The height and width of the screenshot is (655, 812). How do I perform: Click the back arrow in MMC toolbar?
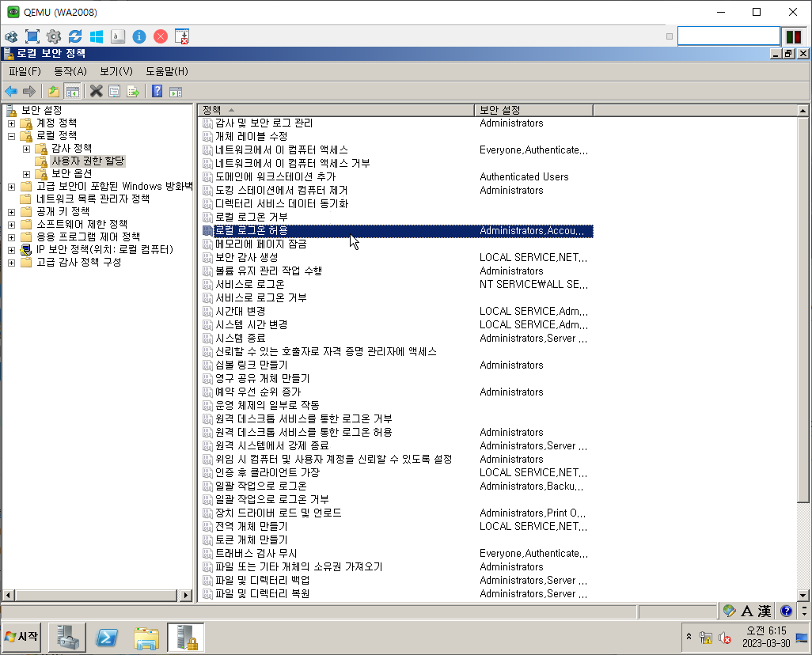pos(11,92)
